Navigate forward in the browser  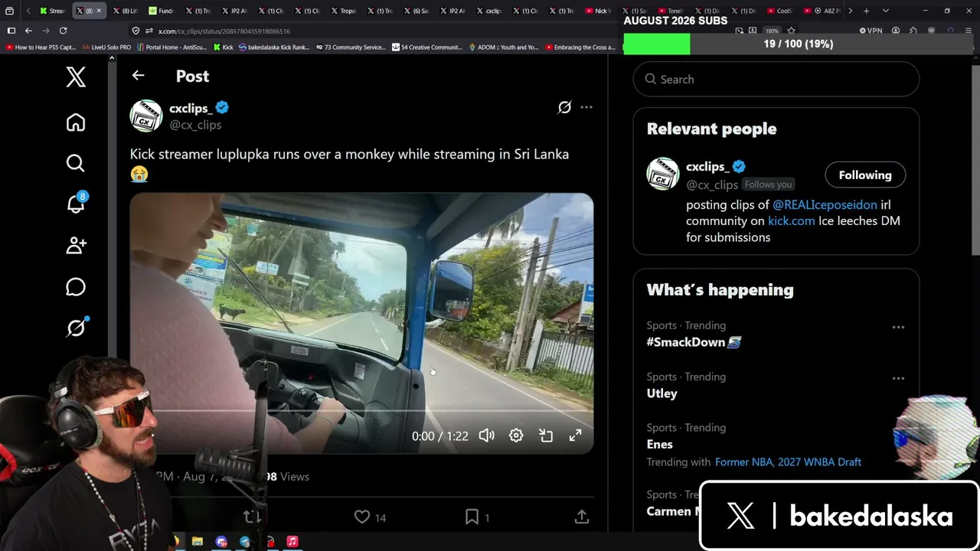(x=45, y=31)
